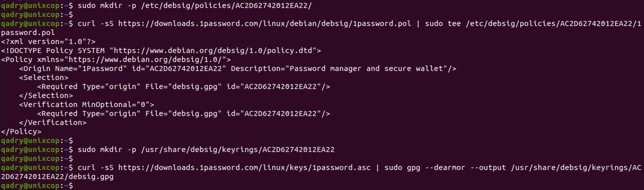
Task: Click the <?xml version="1.0"?> line
Action: coord(48,41)
